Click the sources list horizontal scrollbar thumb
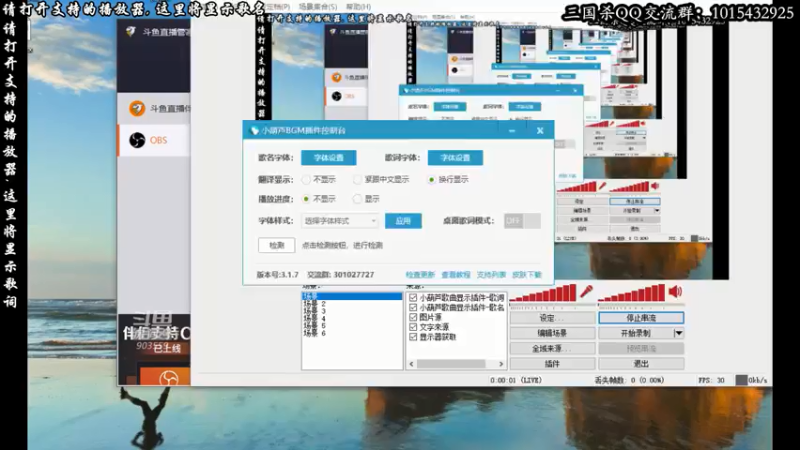 coord(451,364)
